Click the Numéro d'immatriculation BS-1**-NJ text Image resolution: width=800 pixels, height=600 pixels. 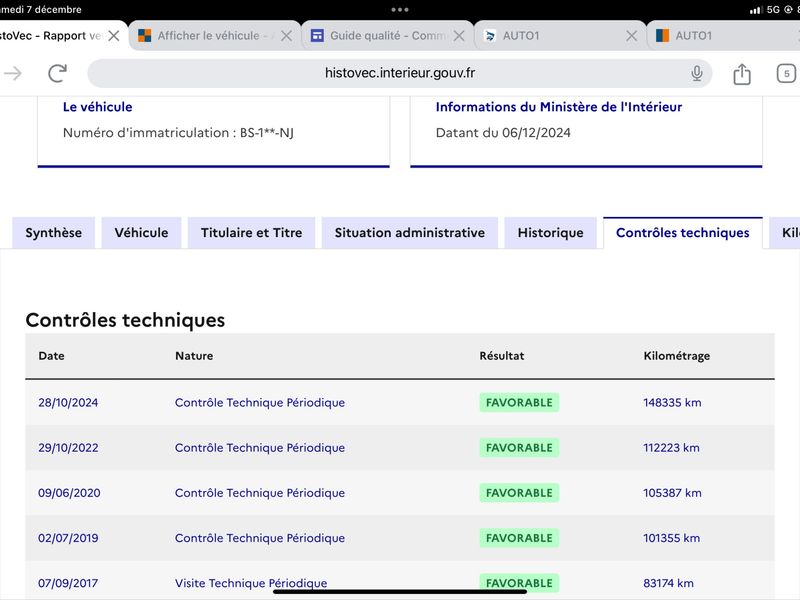click(178, 133)
